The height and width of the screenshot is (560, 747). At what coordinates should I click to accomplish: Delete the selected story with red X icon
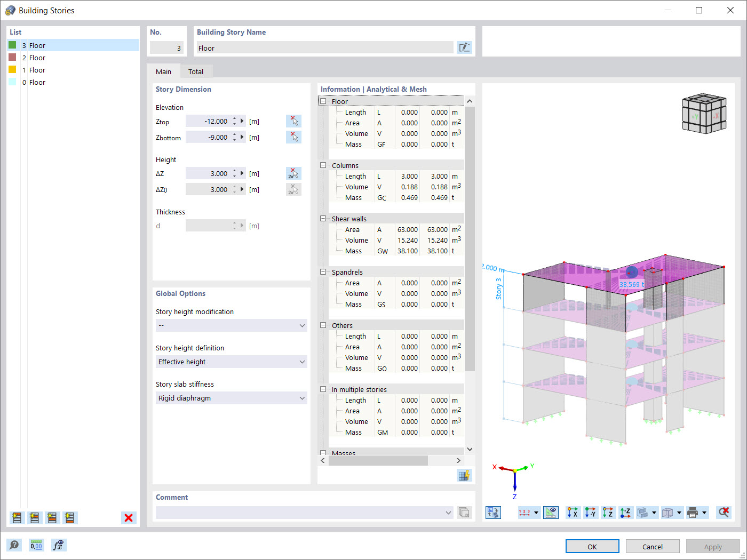[128, 517]
